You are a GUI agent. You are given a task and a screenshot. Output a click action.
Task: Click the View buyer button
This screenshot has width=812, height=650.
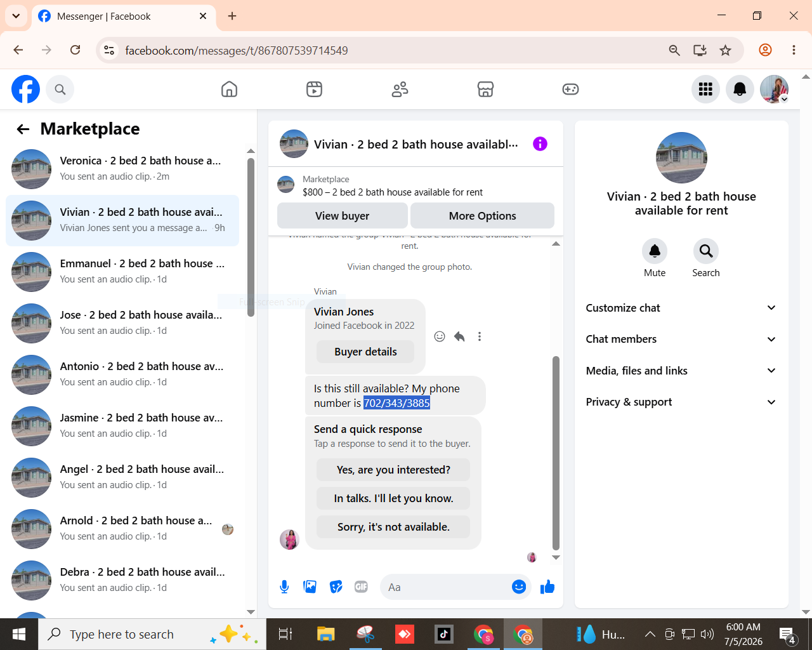tap(343, 216)
